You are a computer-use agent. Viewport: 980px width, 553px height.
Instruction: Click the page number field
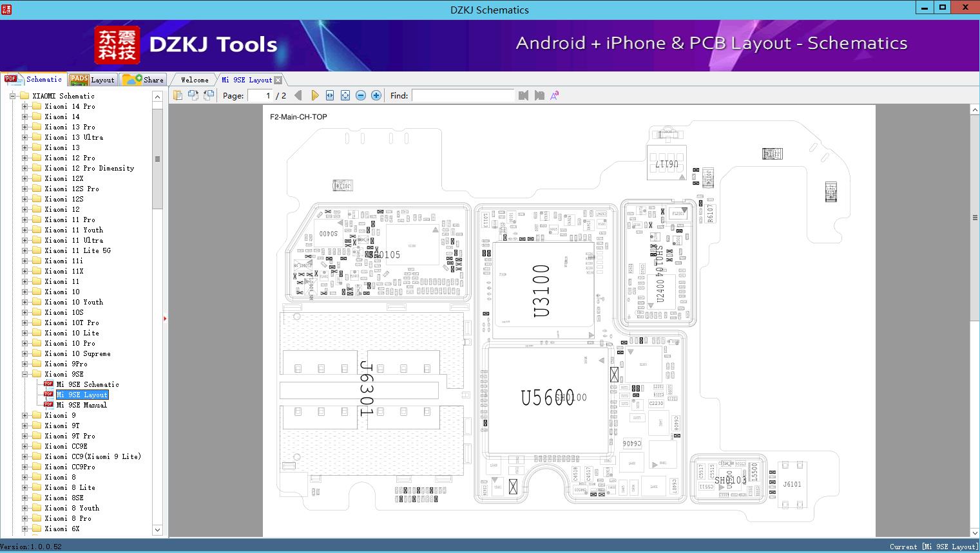tap(260, 95)
